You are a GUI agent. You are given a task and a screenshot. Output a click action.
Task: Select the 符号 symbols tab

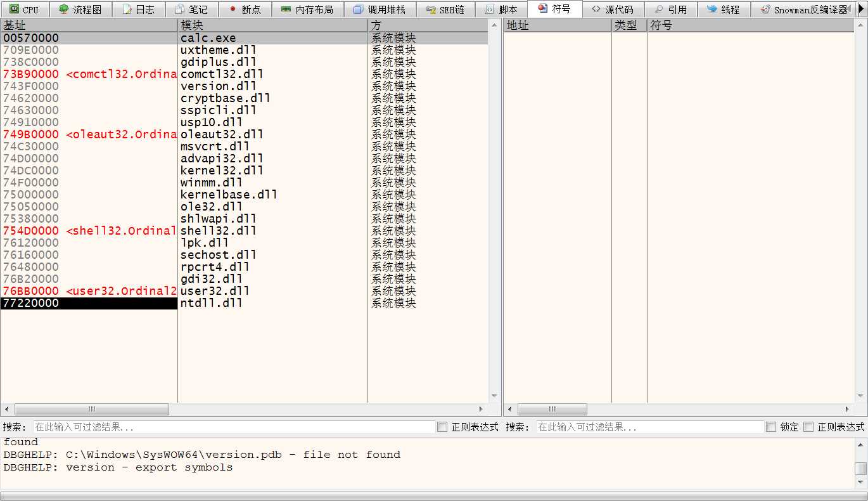click(x=554, y=9)
